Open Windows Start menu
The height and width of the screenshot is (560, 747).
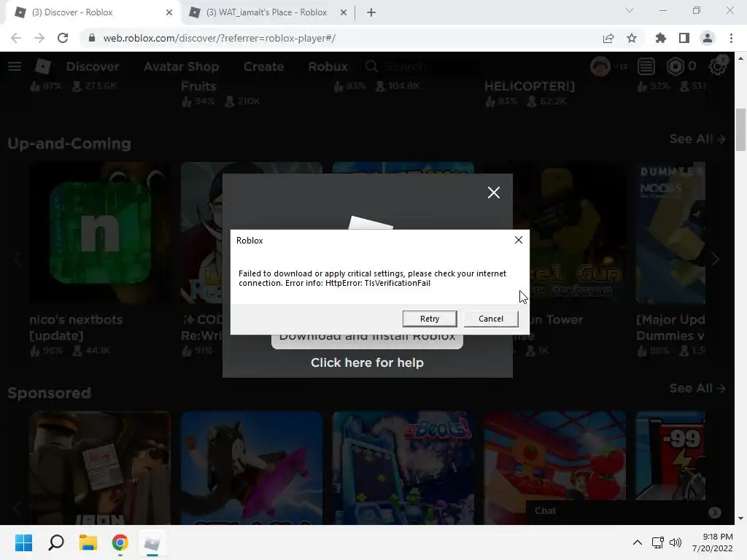[x=23, y=542]
